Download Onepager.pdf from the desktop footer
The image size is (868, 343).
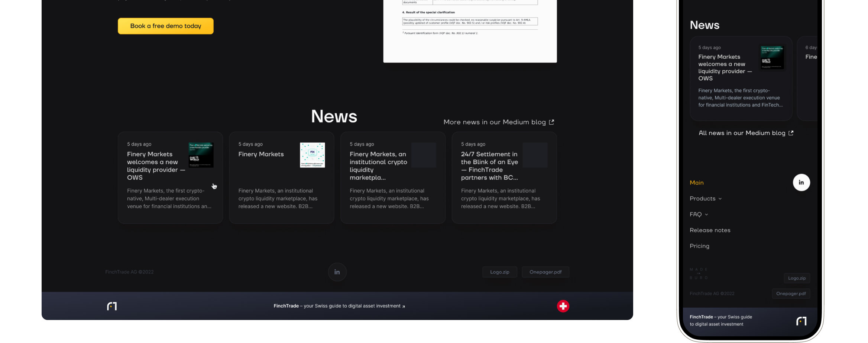545,272
